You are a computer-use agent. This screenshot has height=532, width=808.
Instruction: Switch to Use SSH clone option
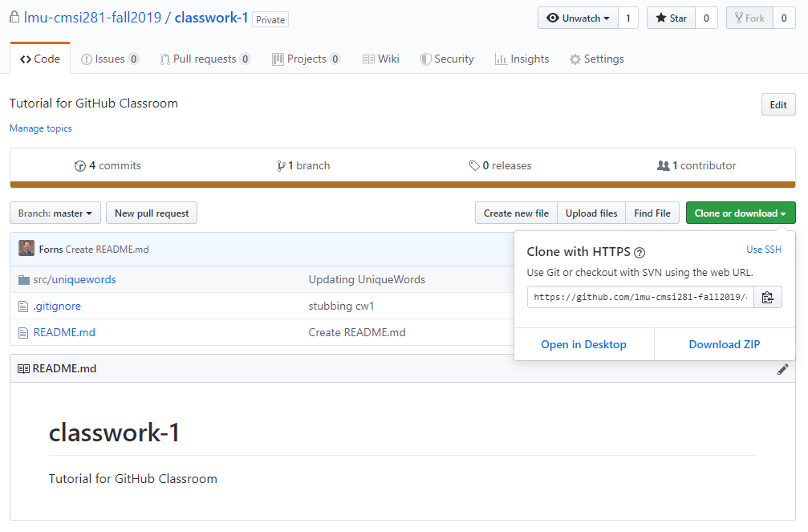pos(764,250)
